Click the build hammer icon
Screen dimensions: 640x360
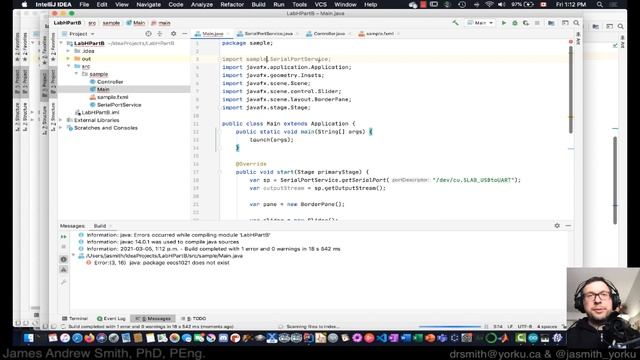click(x=456, y=23)
